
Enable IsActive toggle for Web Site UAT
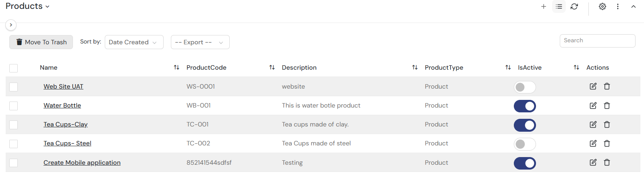click(524, 87)
